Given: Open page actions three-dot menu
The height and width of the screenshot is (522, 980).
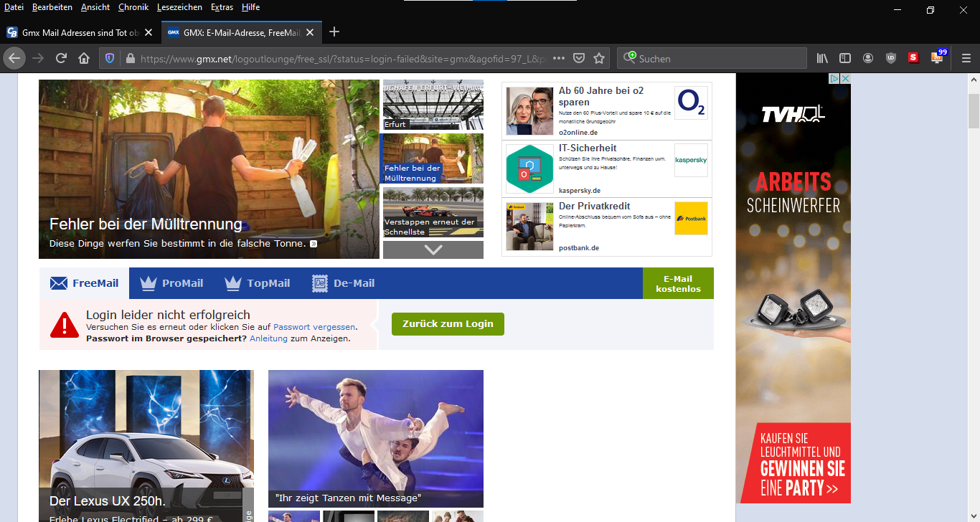Looking at the screenshot, I should (559, 58).
